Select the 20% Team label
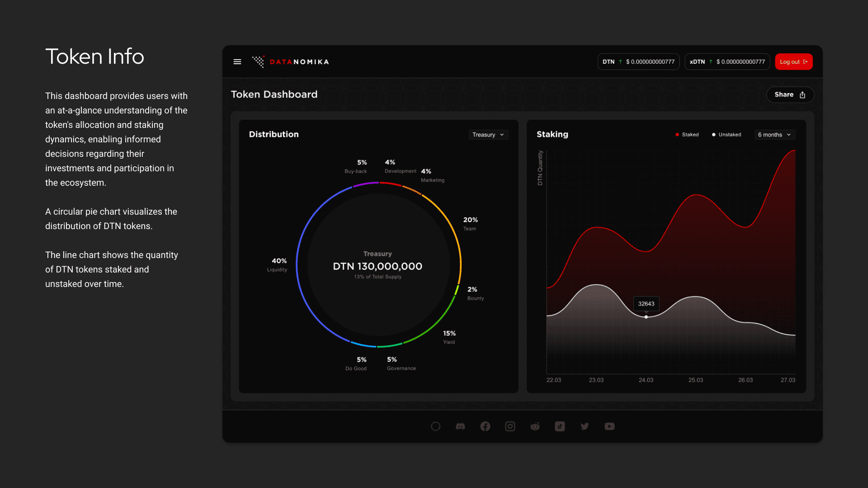 (x=470, y=224)
